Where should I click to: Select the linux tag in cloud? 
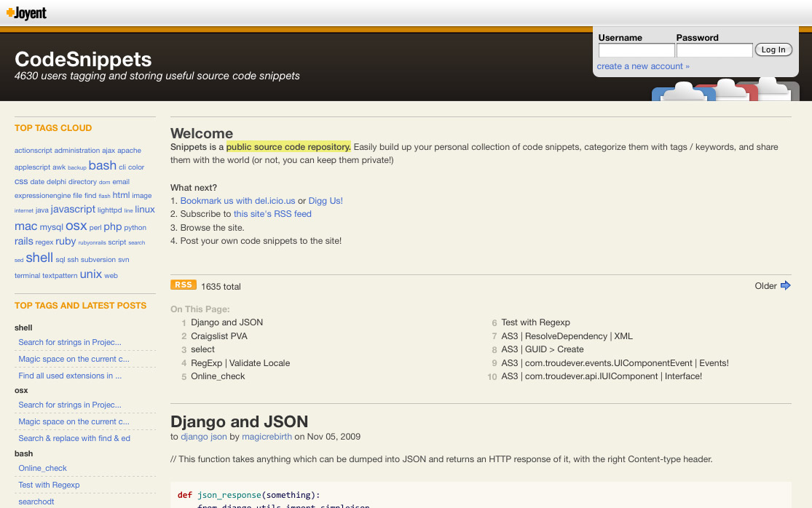click(x=145, y=210)
